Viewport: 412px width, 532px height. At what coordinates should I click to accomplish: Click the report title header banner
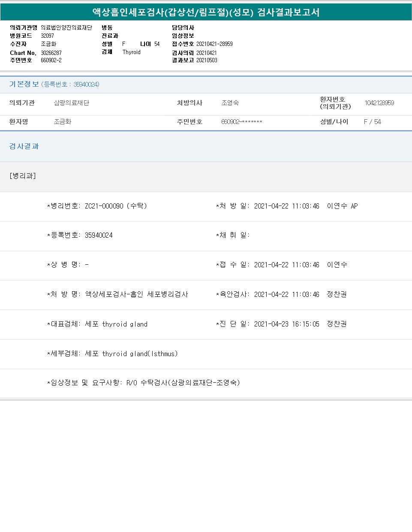206,12
